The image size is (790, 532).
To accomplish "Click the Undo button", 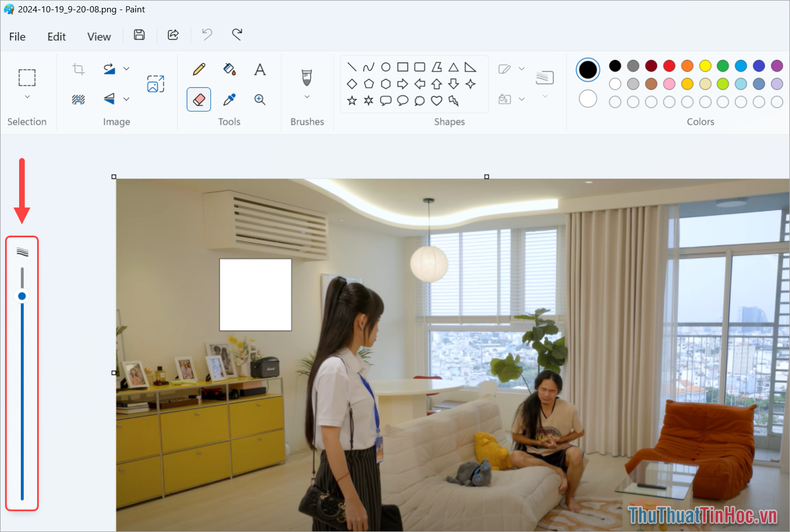I will [206, 35].
